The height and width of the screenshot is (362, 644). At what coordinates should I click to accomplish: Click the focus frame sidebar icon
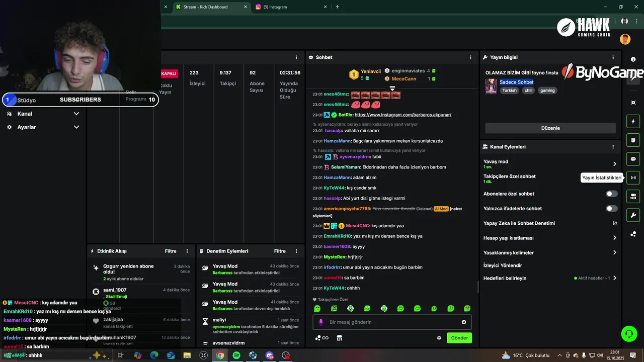tap(633, 103)
